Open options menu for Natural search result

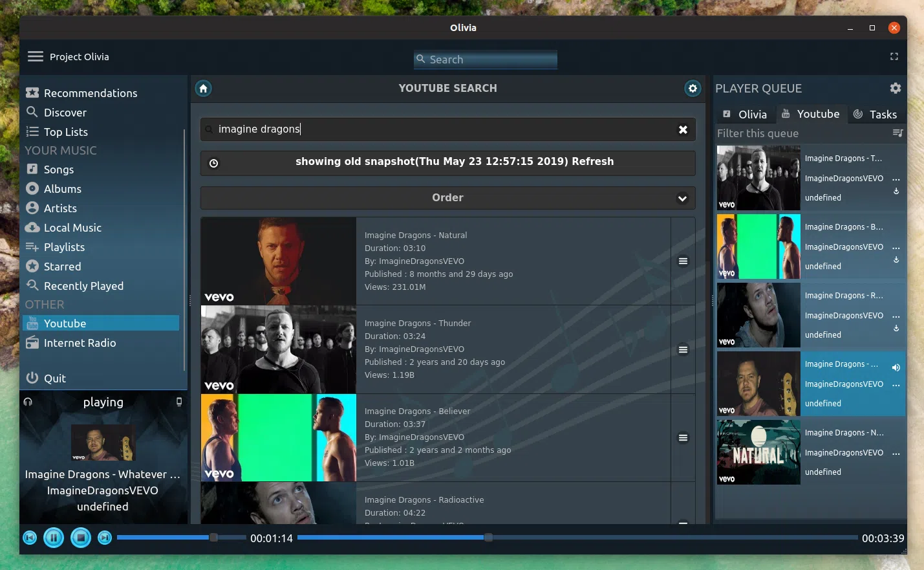(x=683, y=261)
